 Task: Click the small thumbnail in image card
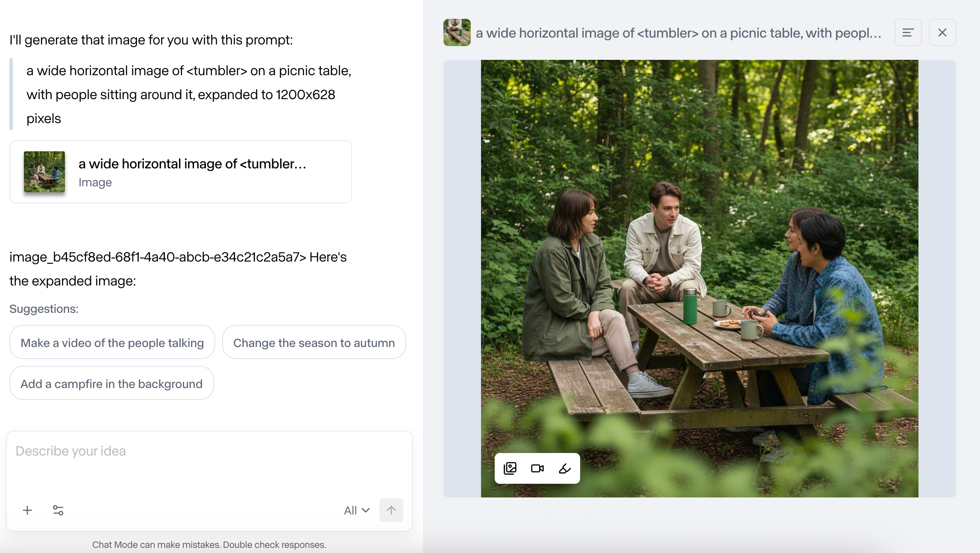pyautogui.click(x=44, y=172)
